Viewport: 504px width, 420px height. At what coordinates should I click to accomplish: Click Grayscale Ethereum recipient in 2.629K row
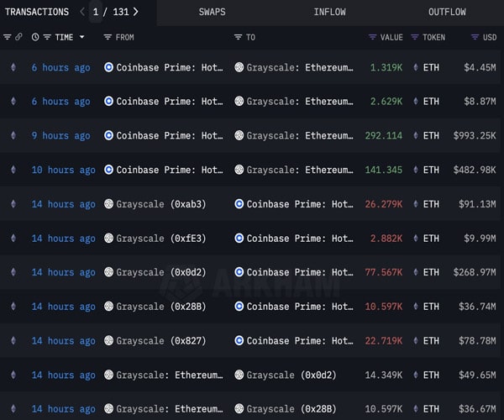(300, 102)
